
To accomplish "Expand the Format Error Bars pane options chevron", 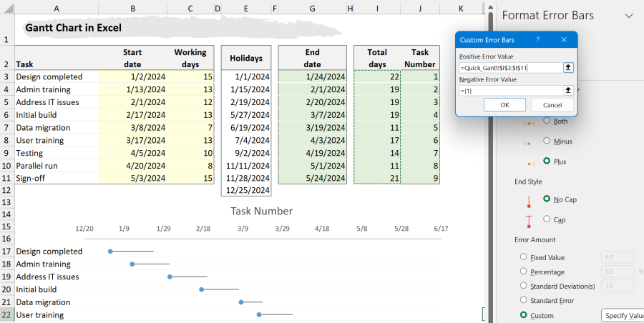I will 629,15.
